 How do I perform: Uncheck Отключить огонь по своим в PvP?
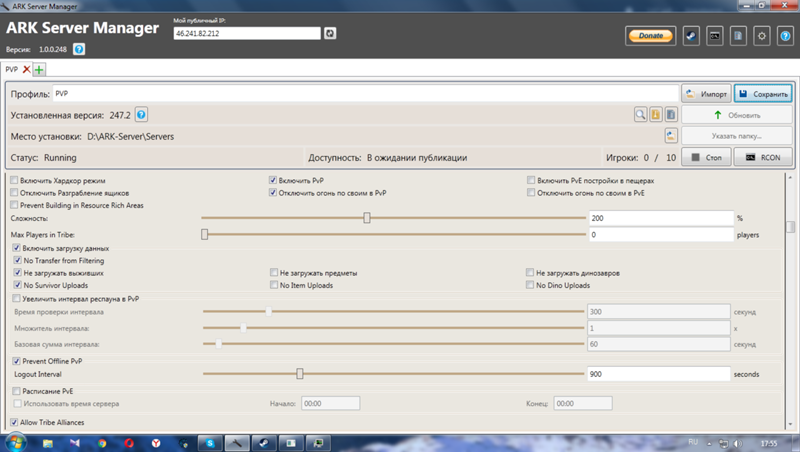coord(273,192)
